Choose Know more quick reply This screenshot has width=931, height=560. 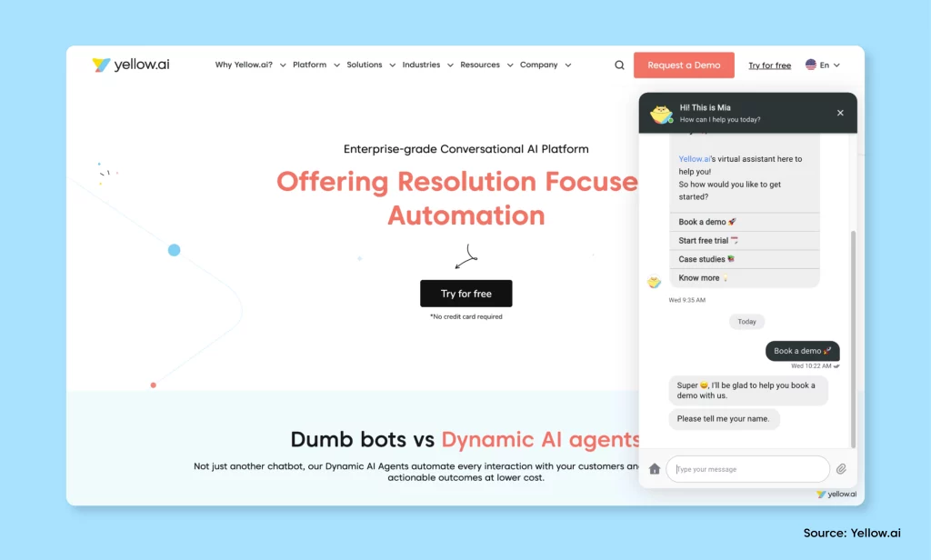click(x=745, y=278)
